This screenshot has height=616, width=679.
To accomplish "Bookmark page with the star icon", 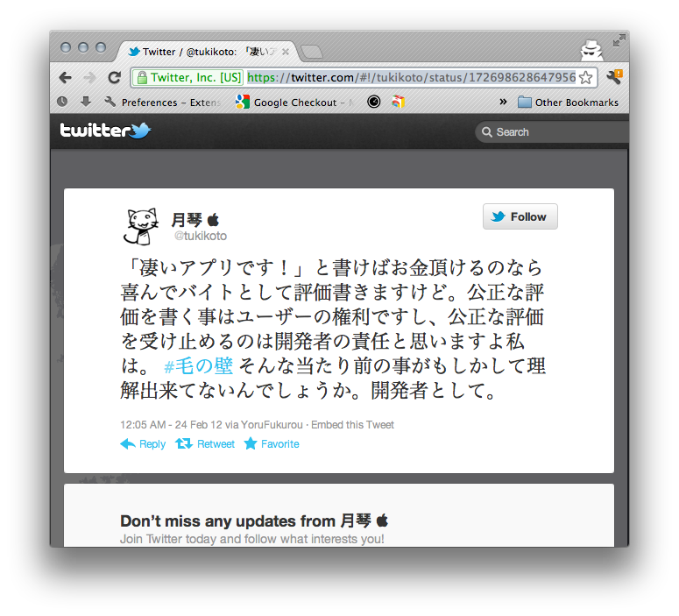I will point(585,77).
